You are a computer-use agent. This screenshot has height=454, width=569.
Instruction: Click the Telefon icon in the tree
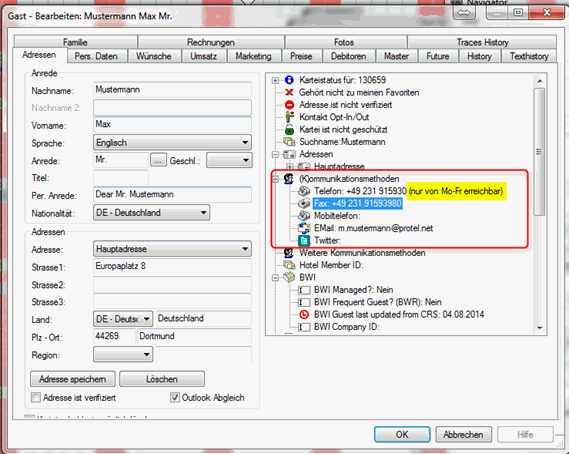click(304, 191)
